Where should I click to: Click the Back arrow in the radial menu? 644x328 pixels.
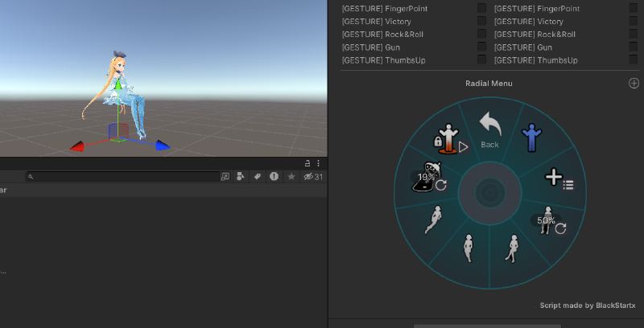[x=489, y=129]
